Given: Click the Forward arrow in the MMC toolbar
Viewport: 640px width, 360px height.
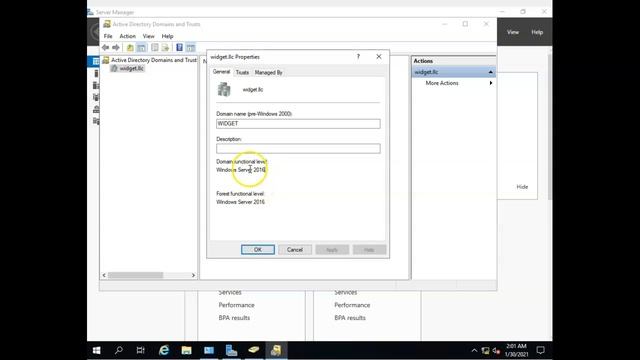Looking at the screenshot, I should tap(116, 48).
